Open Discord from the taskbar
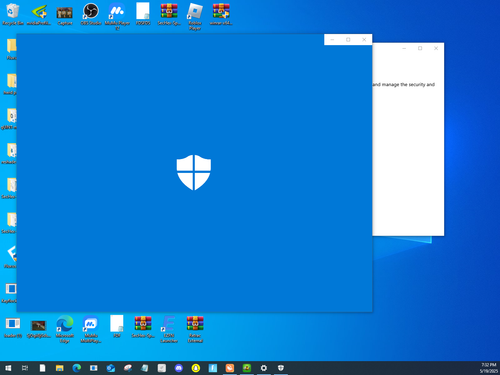The image size is (500, 375). click(179, 368)
